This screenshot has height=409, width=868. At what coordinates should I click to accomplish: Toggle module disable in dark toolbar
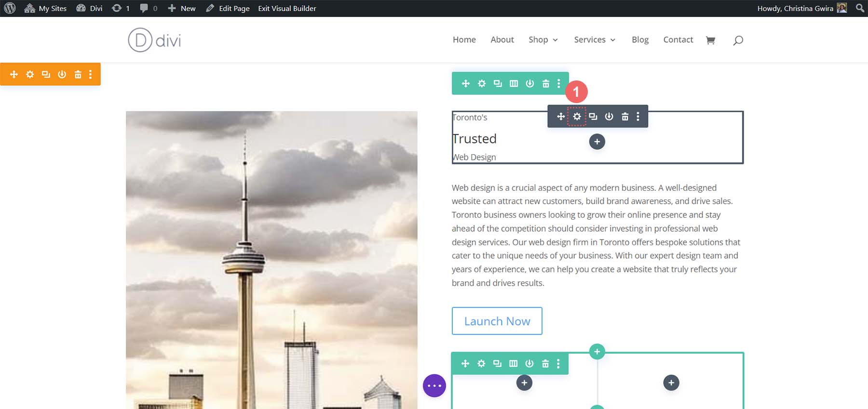coord(609,117)
